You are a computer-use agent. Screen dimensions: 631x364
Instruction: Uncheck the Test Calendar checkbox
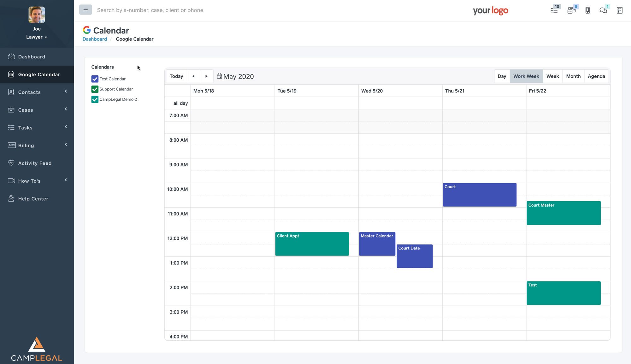point(95,79)
